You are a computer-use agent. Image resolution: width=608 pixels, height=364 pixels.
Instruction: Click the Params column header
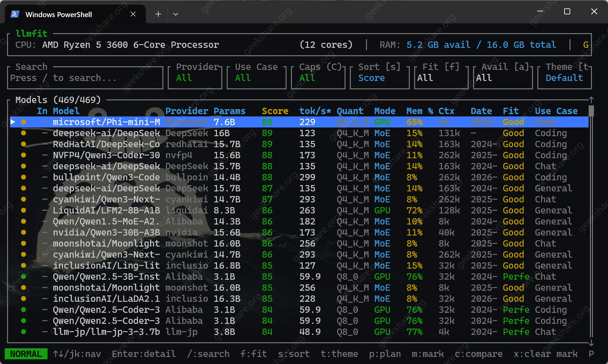coord(230,111)
